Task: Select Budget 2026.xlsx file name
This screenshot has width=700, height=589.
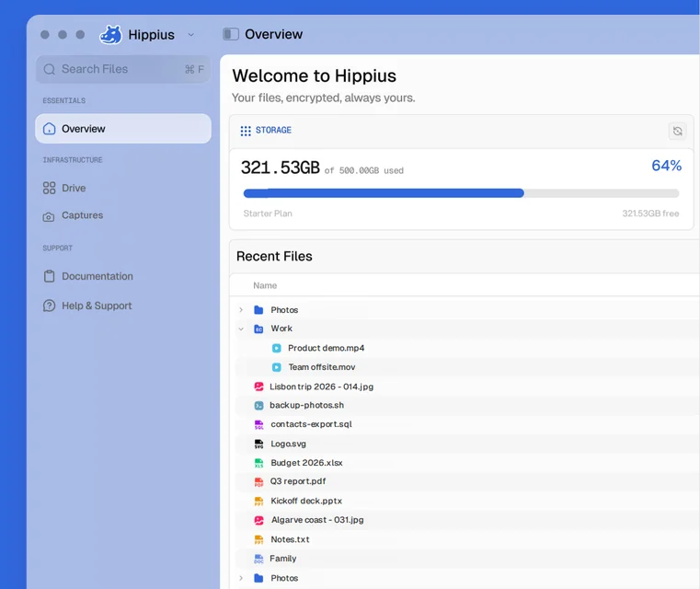Action: pyautogui.click(x=306, y=463)
